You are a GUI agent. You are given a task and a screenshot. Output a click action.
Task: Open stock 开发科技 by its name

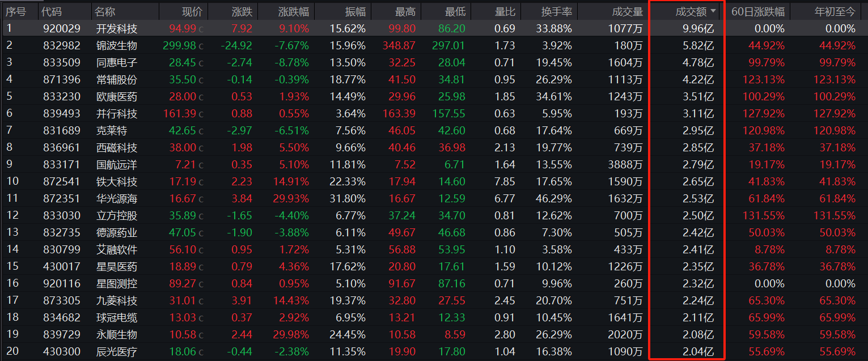[x=116, y=28]
